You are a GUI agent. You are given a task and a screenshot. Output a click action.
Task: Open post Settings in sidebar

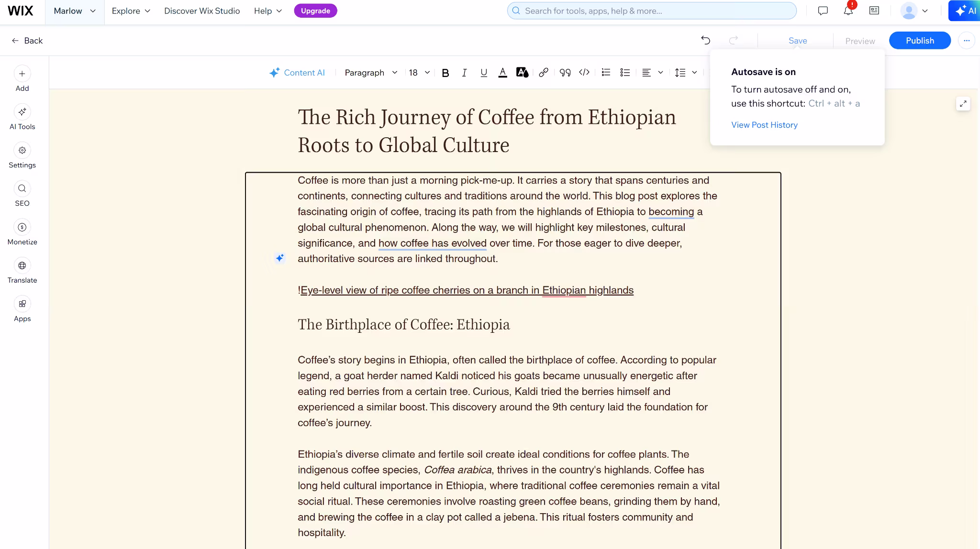[x=22, y=156]
